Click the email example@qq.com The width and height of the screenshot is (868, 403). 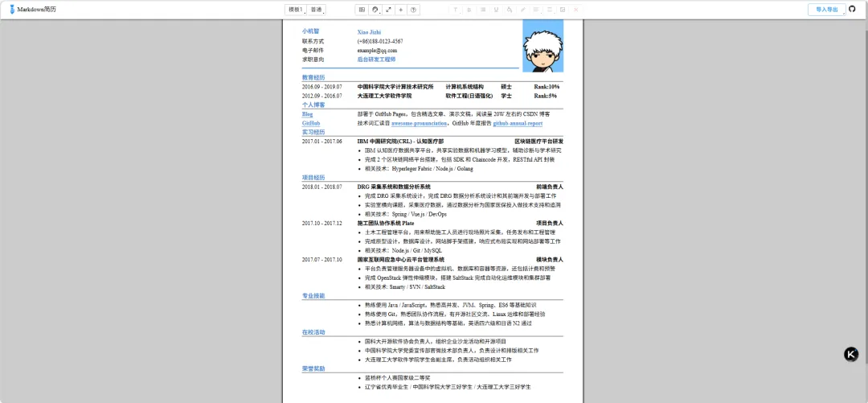pos(378,50)
